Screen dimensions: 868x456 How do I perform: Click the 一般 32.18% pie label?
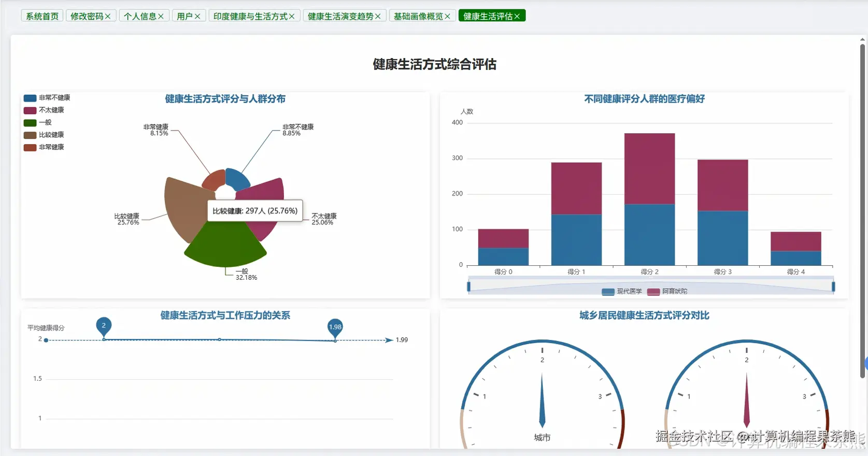tap(246, 275)
